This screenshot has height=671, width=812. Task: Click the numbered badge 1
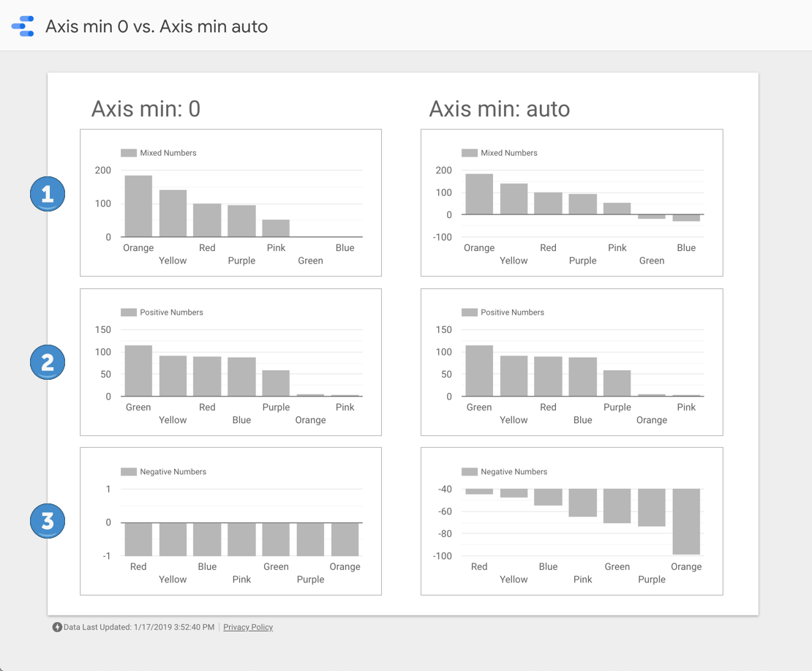click(47, 194)
